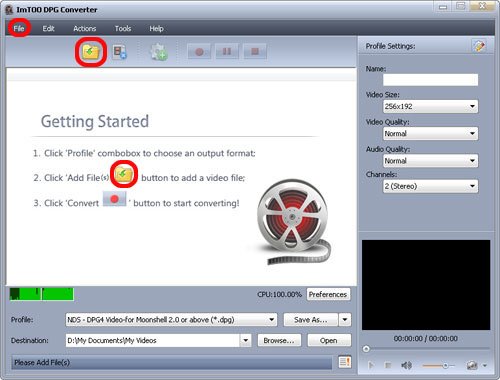Click the stop button under preview
The image size is (500, 380).
coord(388,366)
